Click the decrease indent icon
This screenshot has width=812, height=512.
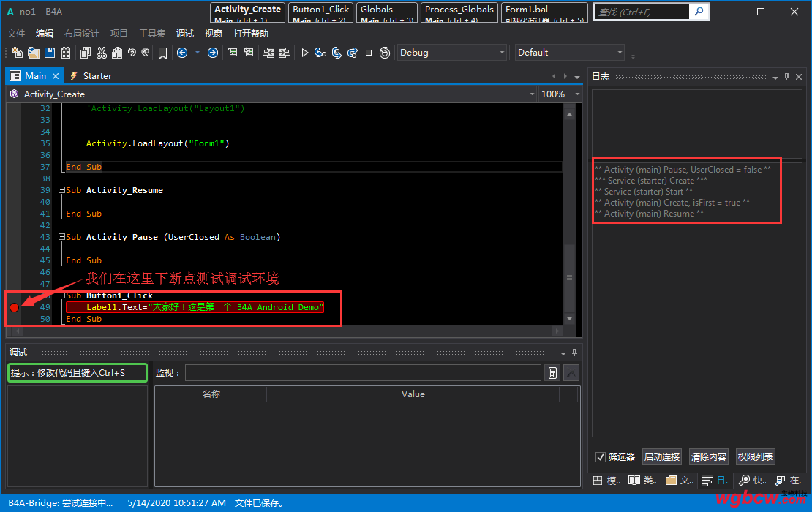click(268, 52)
